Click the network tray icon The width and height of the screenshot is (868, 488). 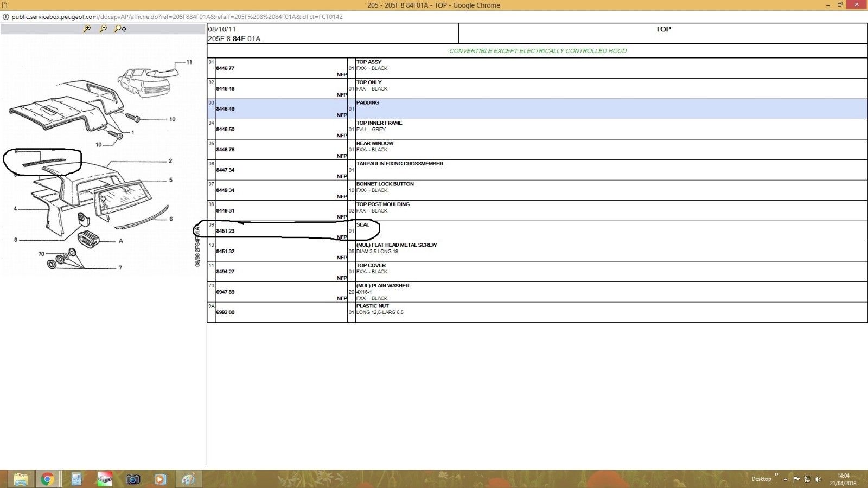(x=807, y=479)
